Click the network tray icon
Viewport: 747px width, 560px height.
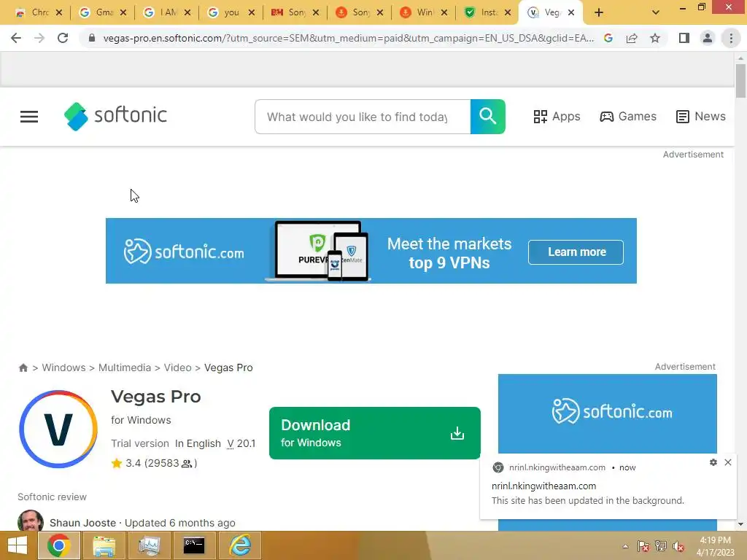click(661, 546)
